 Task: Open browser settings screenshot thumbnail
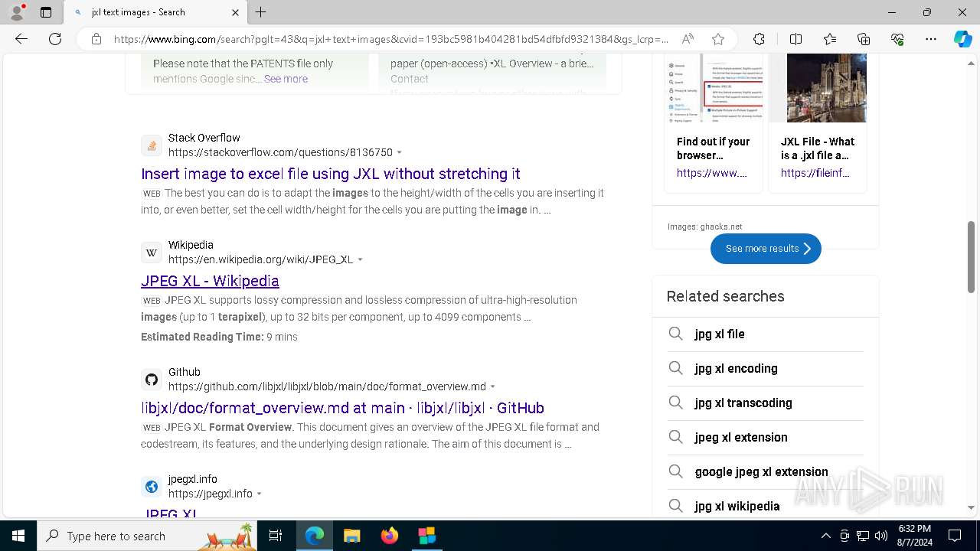714,88
